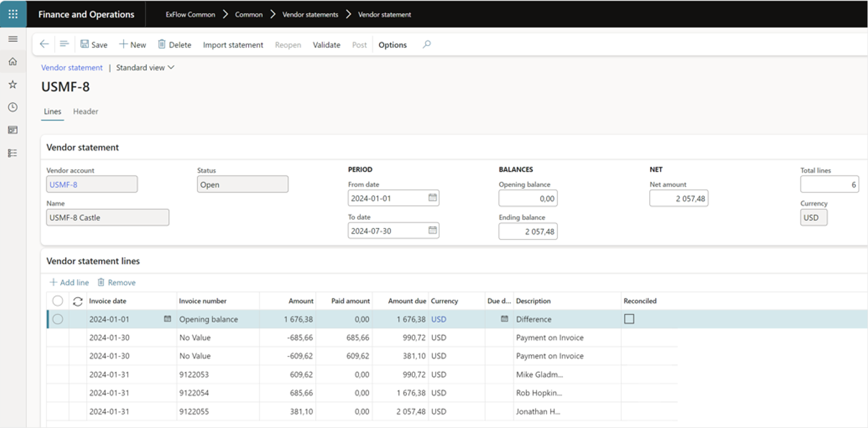Click Mike Gladm... description cell
Viewport: 868px width, 428px height.
pos(567,374)
